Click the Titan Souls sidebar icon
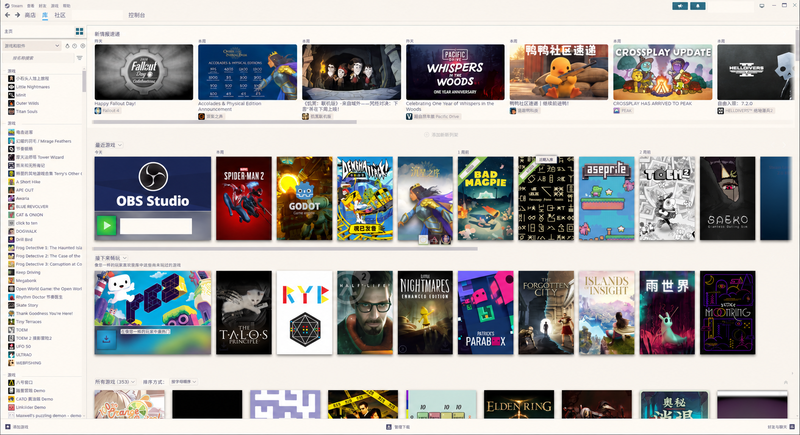800x435 pixels. (11, 111)
